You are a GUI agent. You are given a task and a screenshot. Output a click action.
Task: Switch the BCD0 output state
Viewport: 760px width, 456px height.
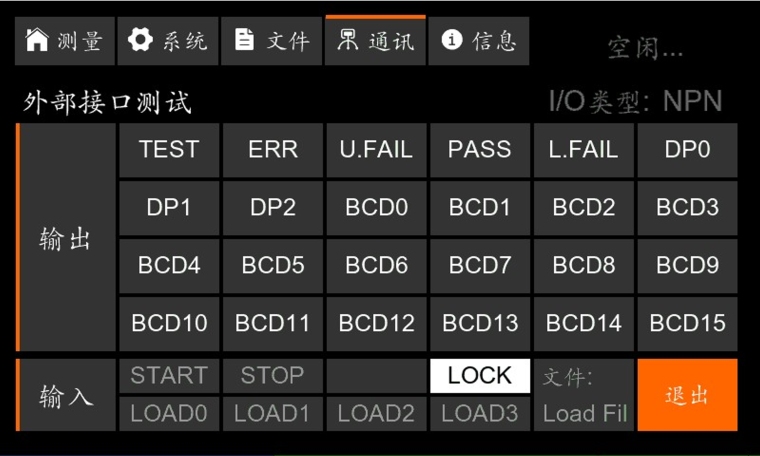tap(376, 208)
